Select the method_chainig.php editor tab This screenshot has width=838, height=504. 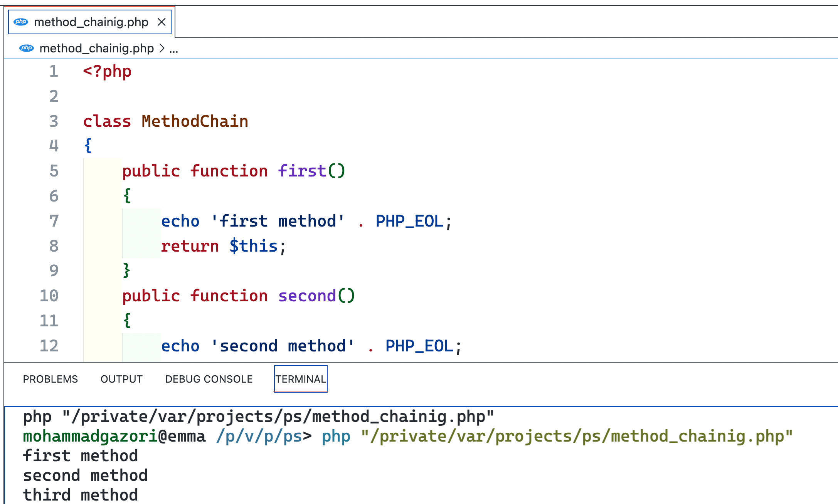(x=90, y=22)
